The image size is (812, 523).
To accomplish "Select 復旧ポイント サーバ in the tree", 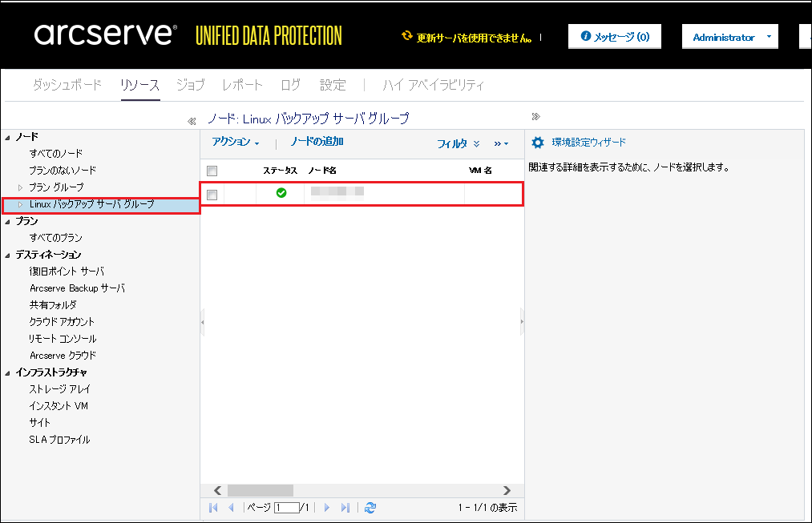I will click(x=67, y=272).
